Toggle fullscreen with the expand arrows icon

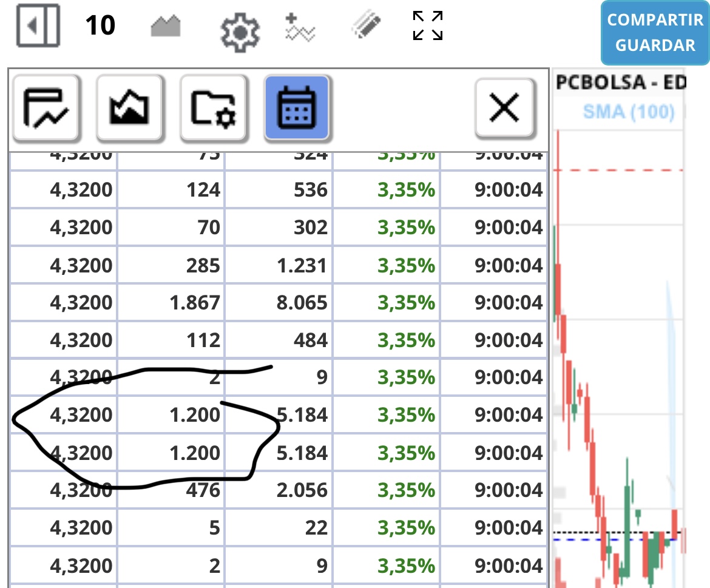[x=427, y=25]
